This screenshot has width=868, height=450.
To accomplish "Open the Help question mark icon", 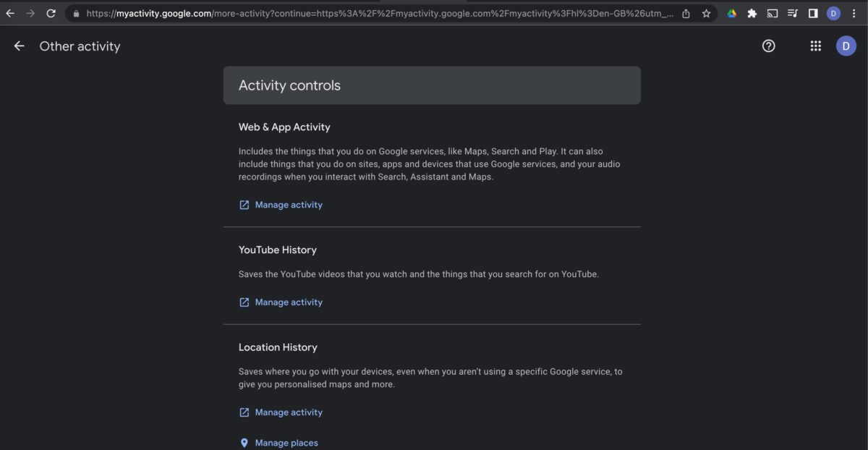I will pyautogui.click(x=769, y=46).
